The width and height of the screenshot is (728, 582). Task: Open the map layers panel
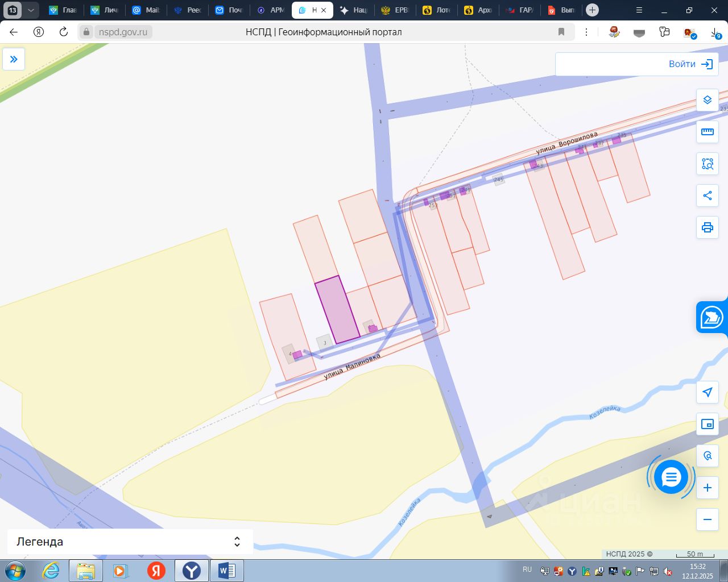click(x=708, y=100)
